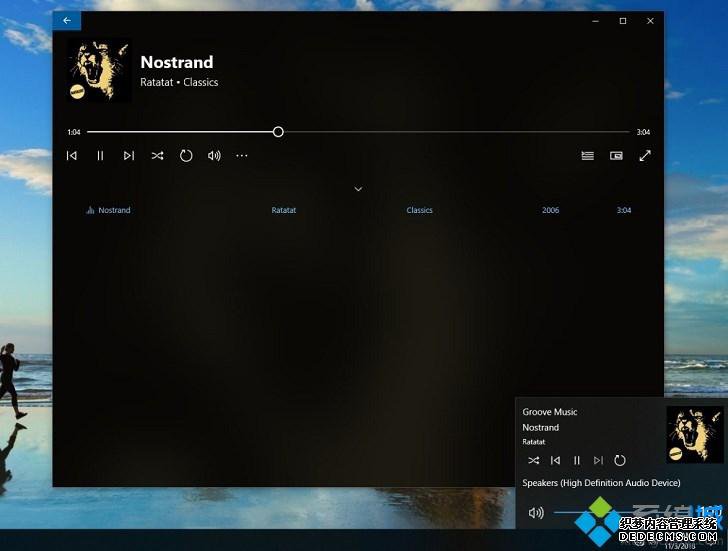Click album art thumbnail in volume flyout
728x551 pixels.
695,434
